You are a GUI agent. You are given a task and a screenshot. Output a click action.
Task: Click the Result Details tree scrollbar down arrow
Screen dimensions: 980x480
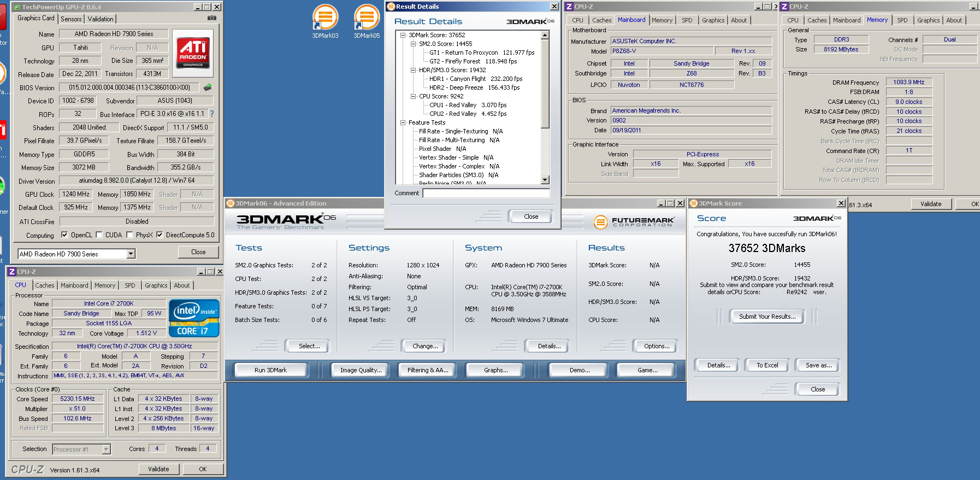coord(545,180)
